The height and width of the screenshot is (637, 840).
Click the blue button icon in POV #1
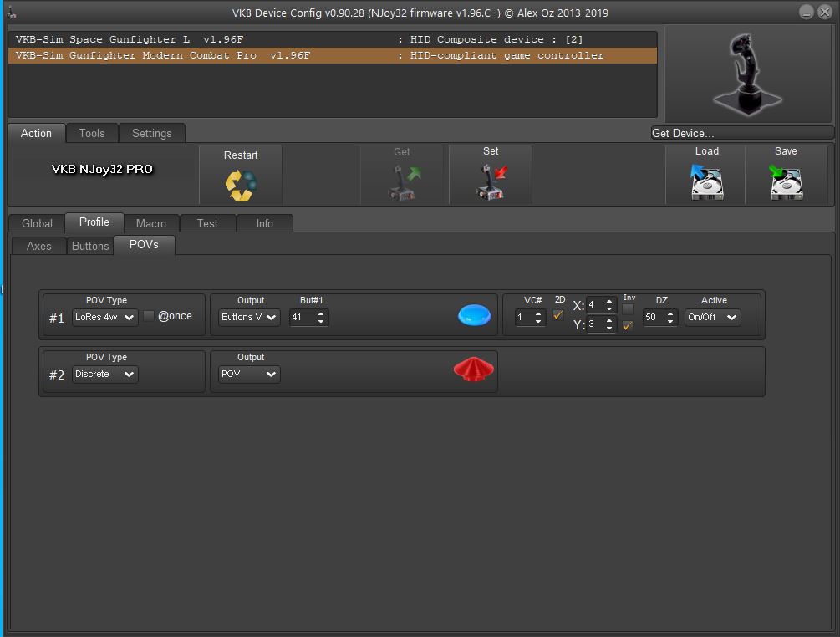click(474, 315)
